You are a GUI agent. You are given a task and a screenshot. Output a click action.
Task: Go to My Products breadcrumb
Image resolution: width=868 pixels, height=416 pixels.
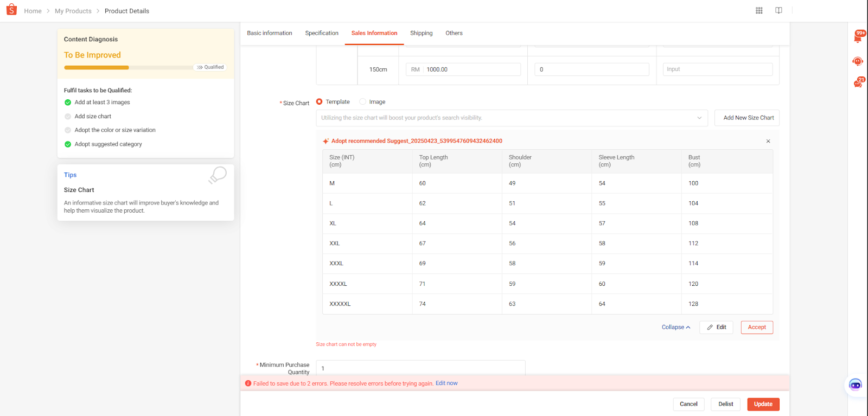tap(73, 11)
